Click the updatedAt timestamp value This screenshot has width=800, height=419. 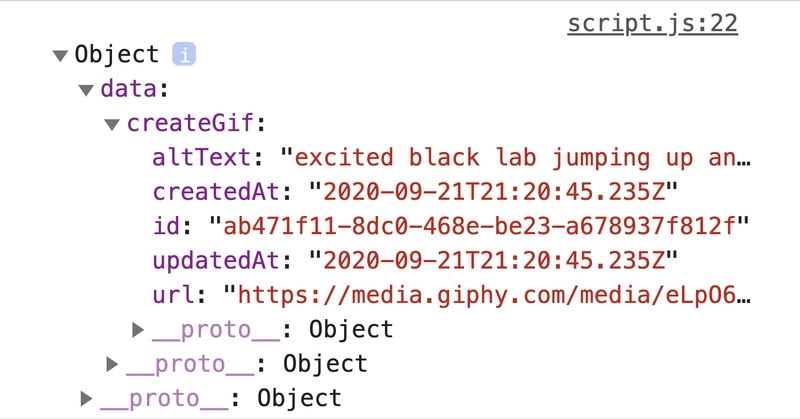point(494,261)
